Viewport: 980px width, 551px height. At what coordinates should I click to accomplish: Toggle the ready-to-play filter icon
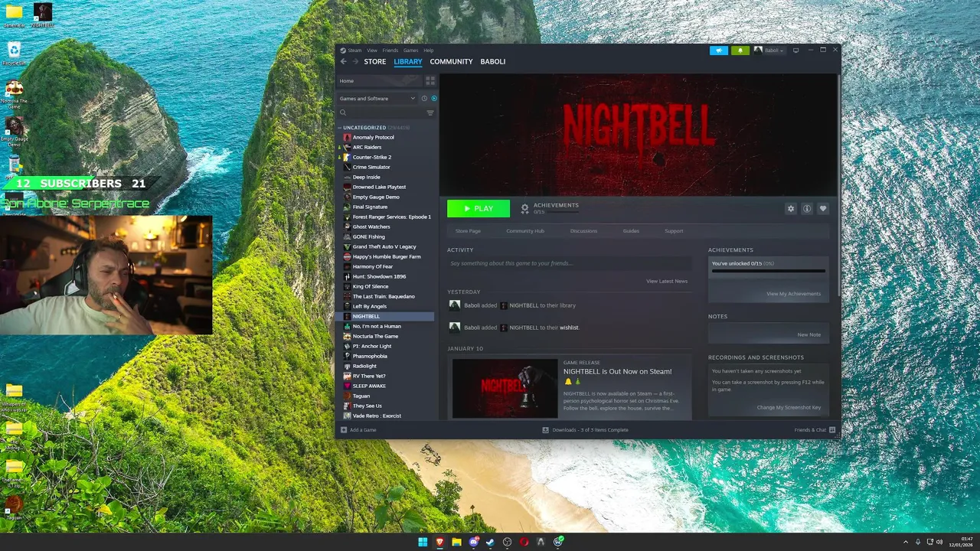point(434,98)
